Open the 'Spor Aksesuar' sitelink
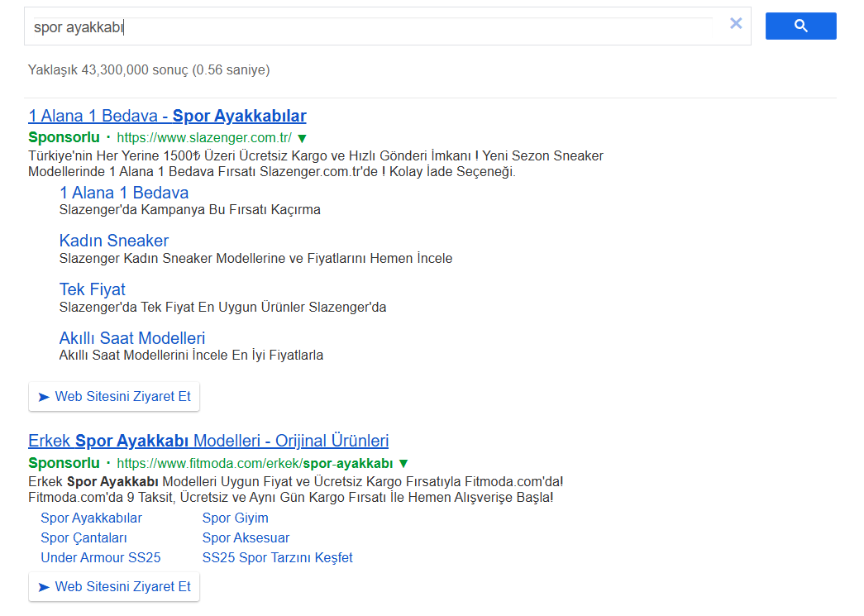This screenshot has width=864, height=616. tap(246, 537)
